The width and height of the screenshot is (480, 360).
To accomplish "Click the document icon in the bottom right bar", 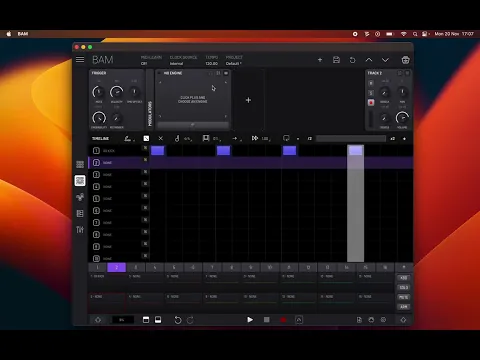I will click(x=359, y=320).
